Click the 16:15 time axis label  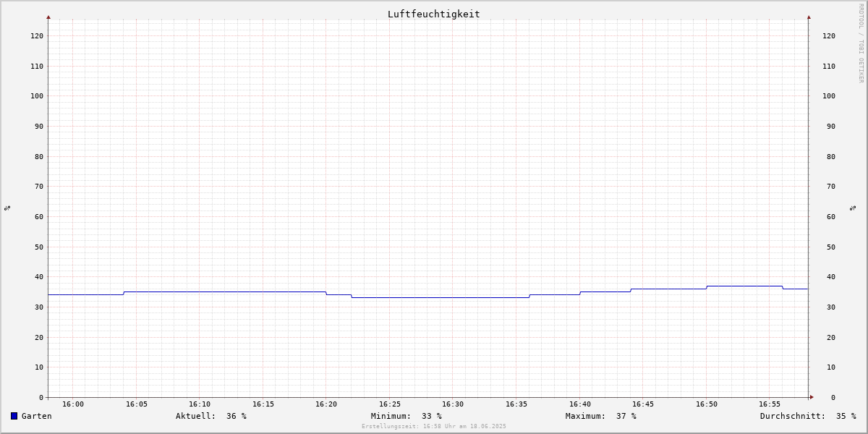tap(263, 404)
